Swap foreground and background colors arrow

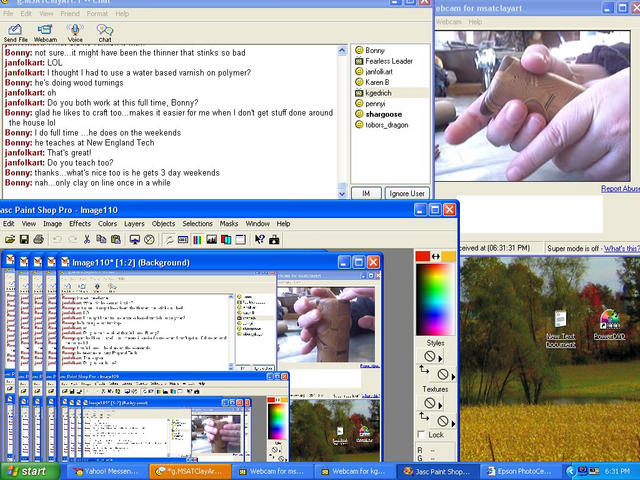(436, 256)
